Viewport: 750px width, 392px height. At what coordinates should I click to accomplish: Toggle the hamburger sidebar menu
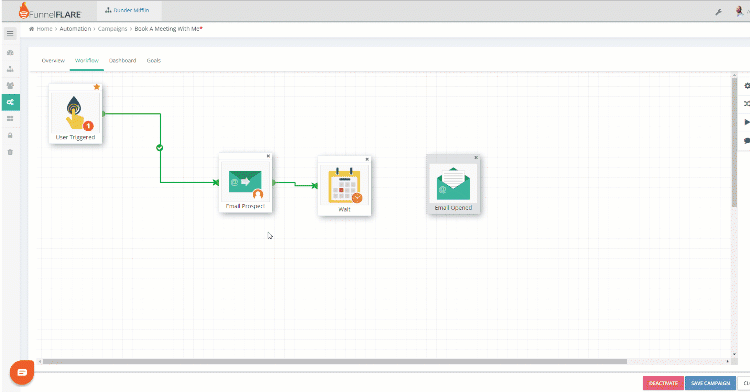tap(10, 33)
